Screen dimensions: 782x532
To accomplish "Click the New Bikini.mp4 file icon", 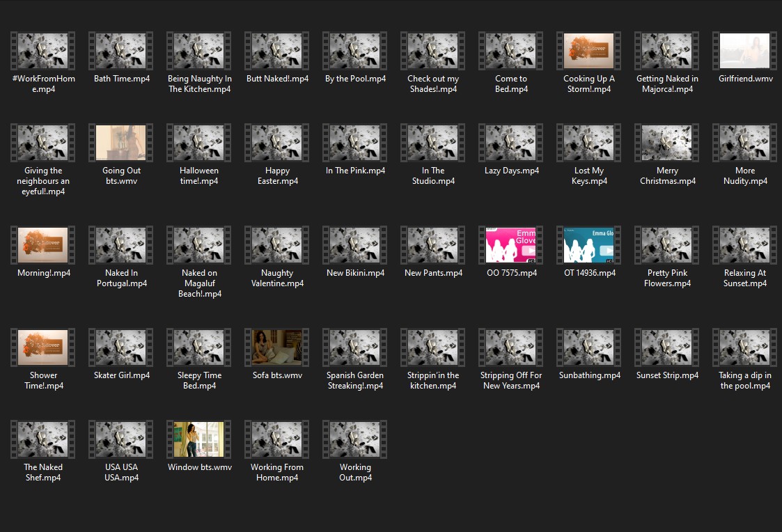I will pos(355,245).
